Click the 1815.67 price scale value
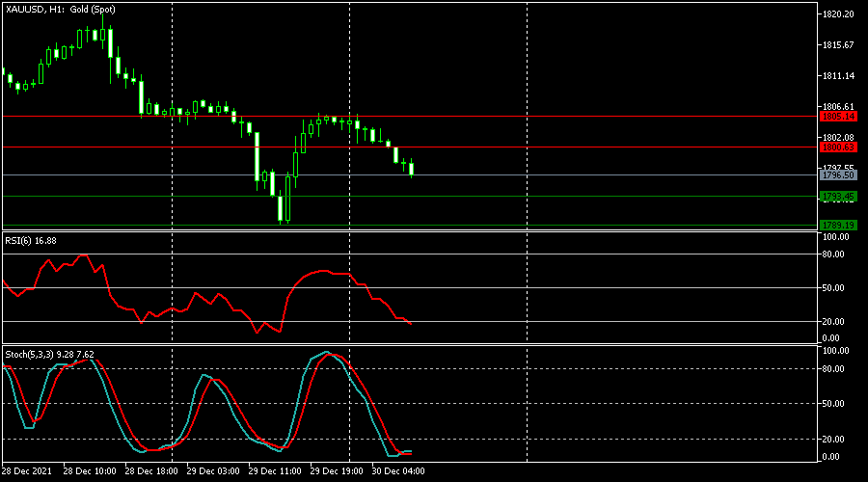The height and width of the screenshot is (482, 868). 838,44
